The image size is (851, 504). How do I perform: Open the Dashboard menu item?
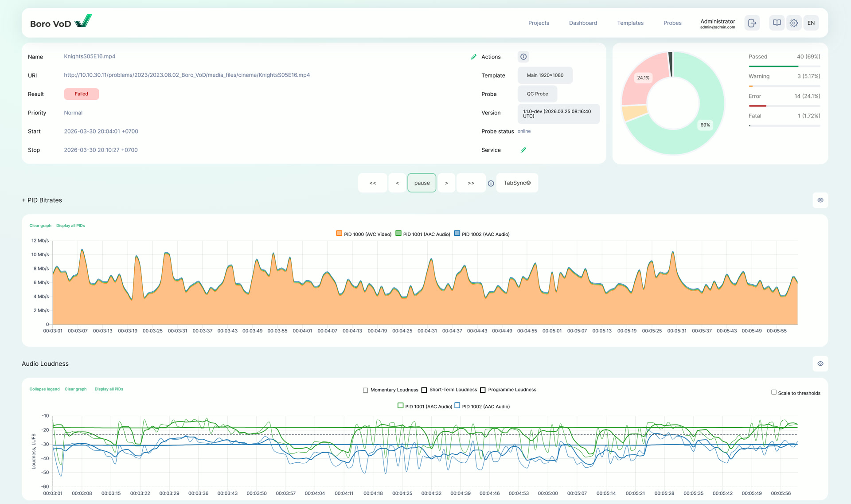click(583, 23)
